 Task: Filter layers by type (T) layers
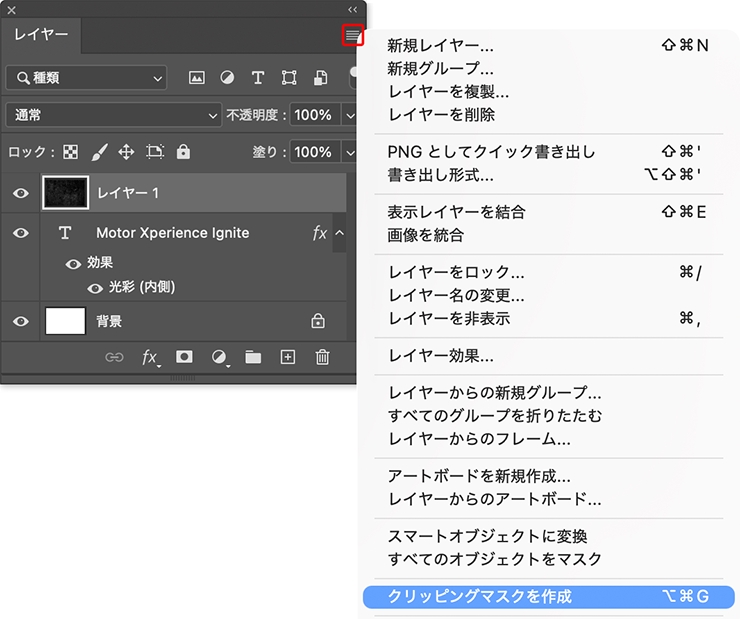click(x=257, y=78)
